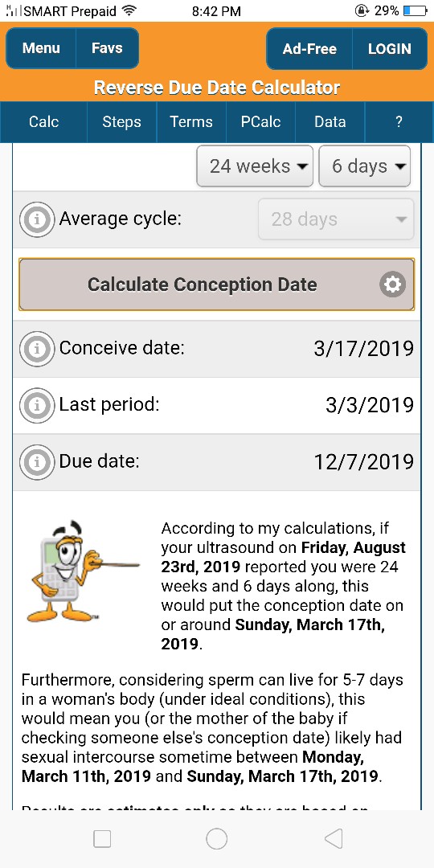Viewport: 434px width, 868px height.
Task: Click the Calculate Conception Date button
Action: pos(216,285)
